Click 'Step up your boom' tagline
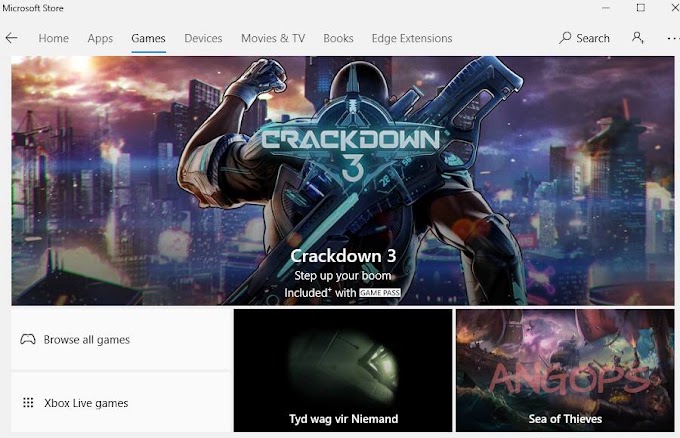This screenshot has width=680, height=438. [343, 276]
